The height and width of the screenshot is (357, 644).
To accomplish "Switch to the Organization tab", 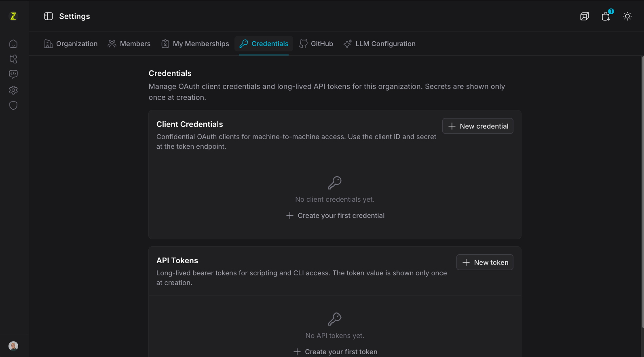I will tap(71, 44).
